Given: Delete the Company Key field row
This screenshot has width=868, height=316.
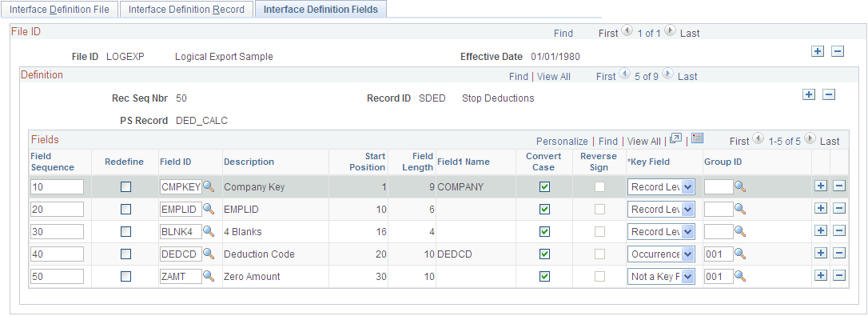Looking at the screenshot, I should click(x=839, y=186).
